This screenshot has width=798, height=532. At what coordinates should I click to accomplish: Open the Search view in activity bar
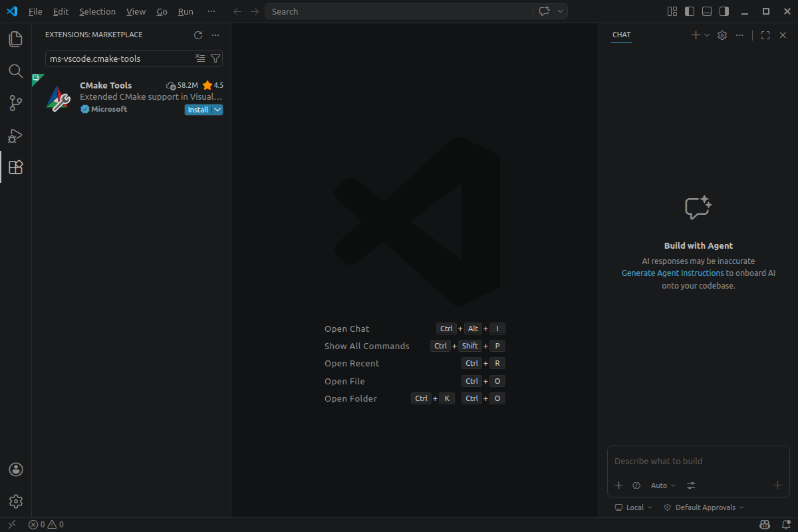(x=16, y=71)
